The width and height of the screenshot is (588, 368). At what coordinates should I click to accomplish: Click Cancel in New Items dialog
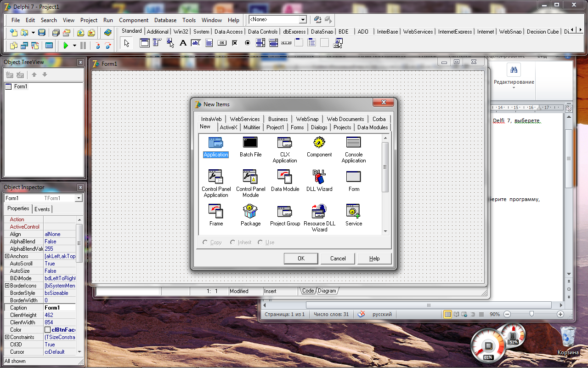point(338,259)
